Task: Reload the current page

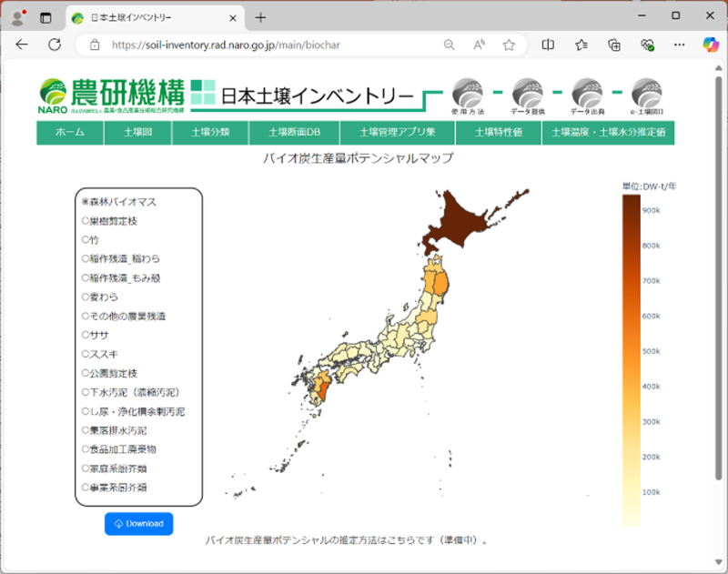Action: 55,45
